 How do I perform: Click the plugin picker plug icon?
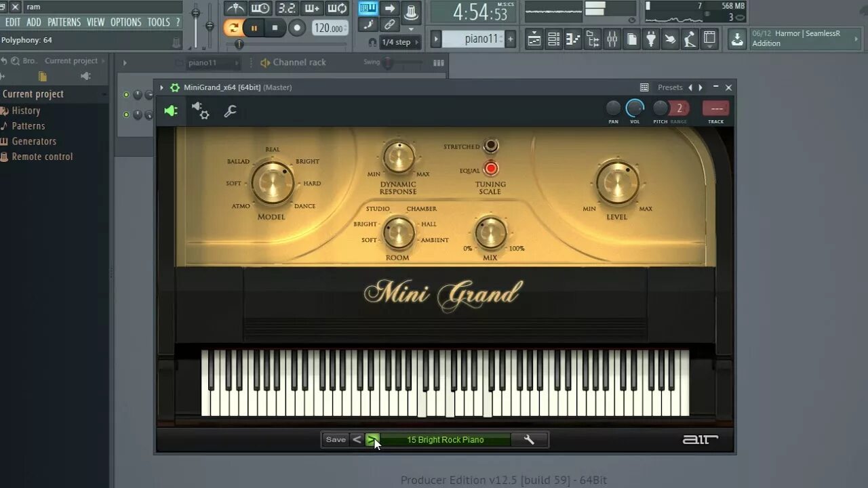click(x=651, y=39)
